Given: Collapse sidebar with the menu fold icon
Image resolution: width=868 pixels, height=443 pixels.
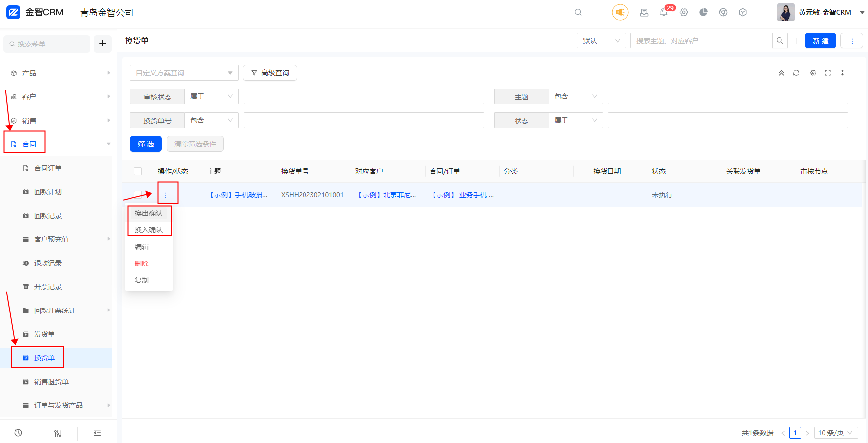Looking at the screenshot, I should [x=97, y=433].
